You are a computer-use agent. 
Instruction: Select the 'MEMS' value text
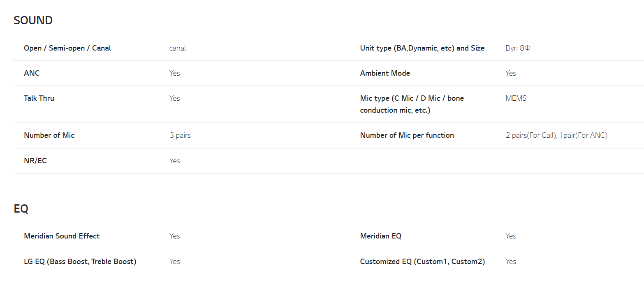(516, 98)
